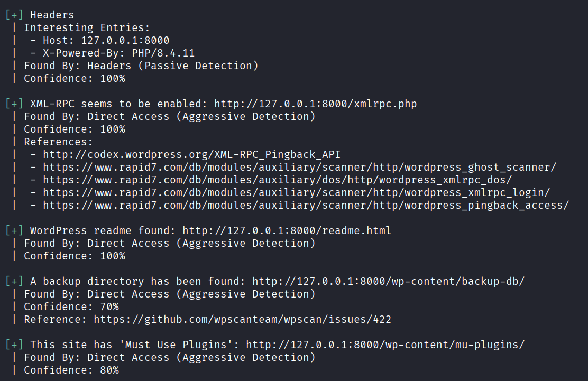
Task: Open the xmlrpc.php URL link
Action: click(x=316, y=104)
